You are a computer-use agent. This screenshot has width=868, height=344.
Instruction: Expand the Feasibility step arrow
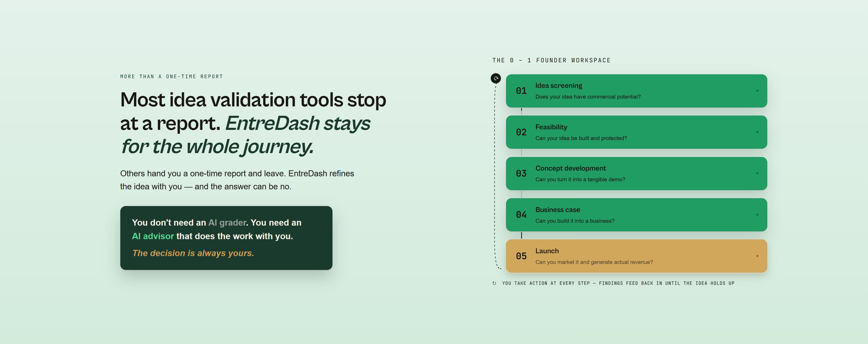pyautogui.click(x=757, y=132)
